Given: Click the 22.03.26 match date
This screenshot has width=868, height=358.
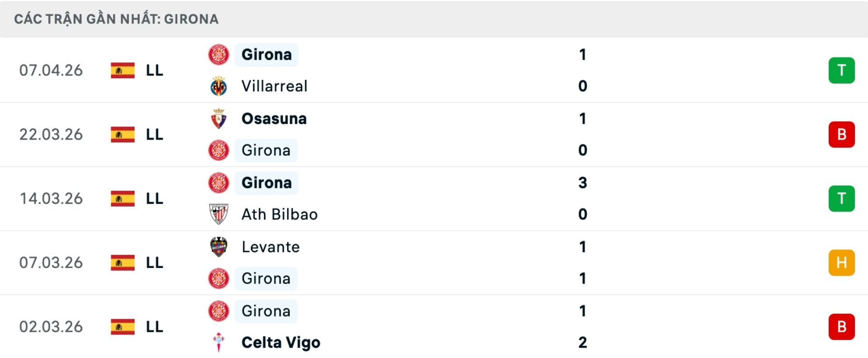Looking at the screenshot, I should pyautogui.click(x=51, y=135).
